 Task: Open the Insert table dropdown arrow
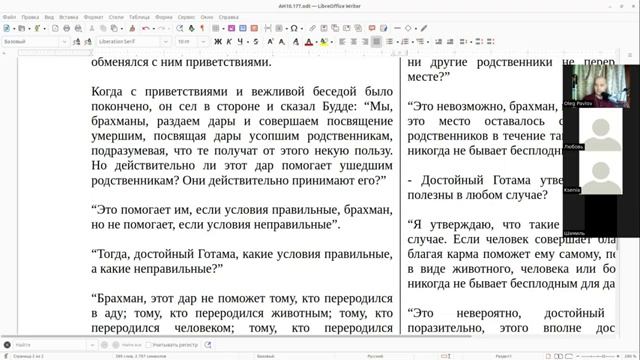(223, 29)
